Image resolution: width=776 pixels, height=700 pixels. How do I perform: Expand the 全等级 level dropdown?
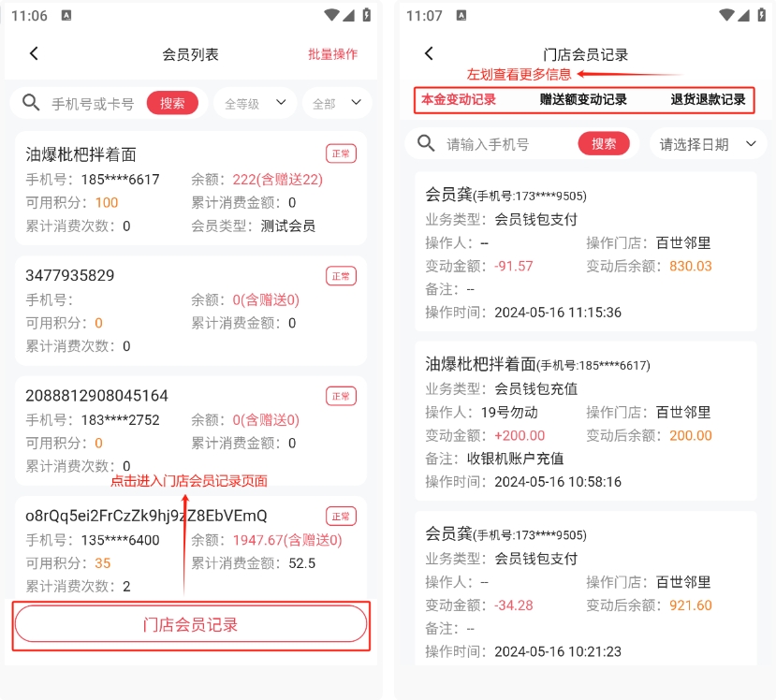(255, 104)
